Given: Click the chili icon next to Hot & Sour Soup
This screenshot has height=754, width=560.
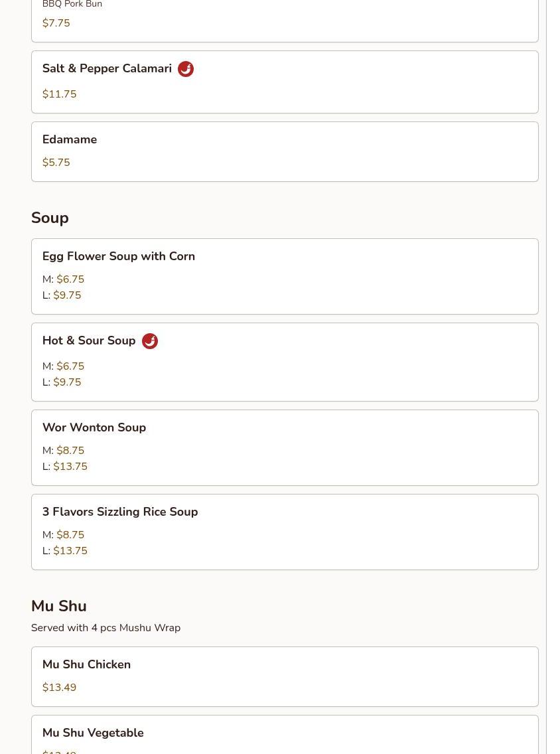Looking at the screenshot, I should click(150, 341).
